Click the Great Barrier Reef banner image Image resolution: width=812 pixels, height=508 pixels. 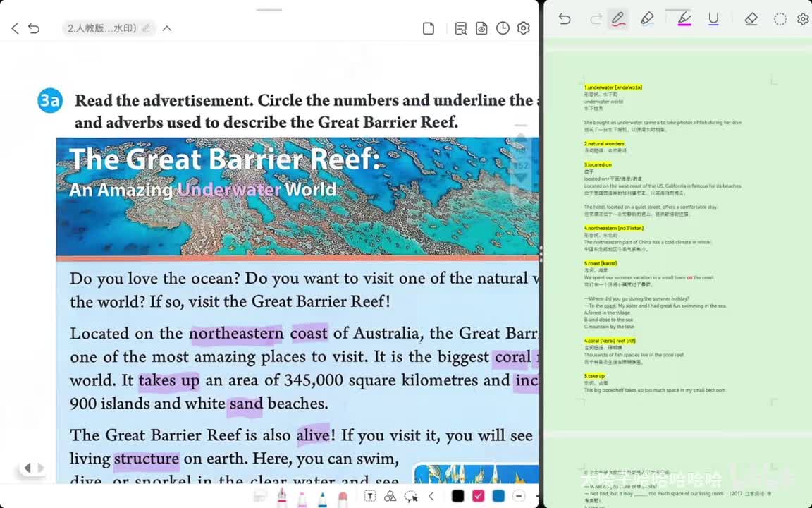(297, 196)
